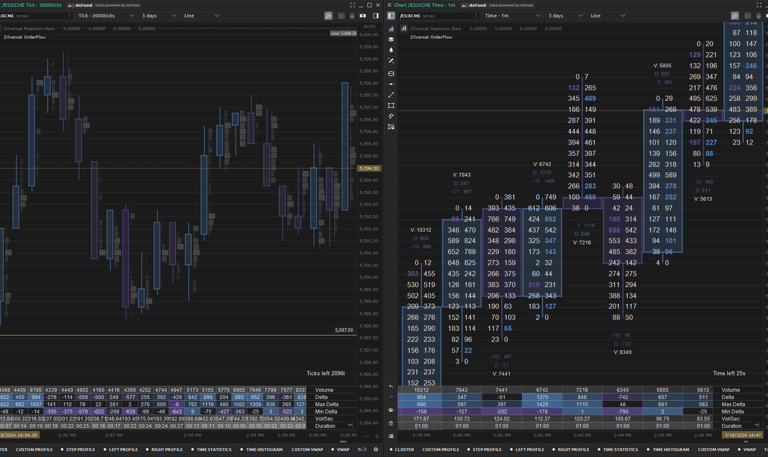Toggle mouse trading icon in left chart
The width and height of the screenshot is (768, 457).
click(x=352, y=16)
